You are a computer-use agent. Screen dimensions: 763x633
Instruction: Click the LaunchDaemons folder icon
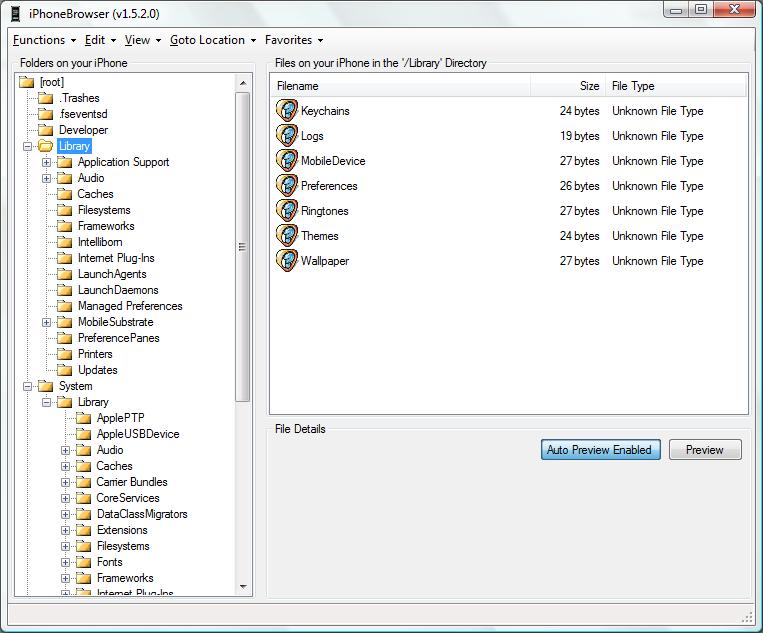point(65,290)
